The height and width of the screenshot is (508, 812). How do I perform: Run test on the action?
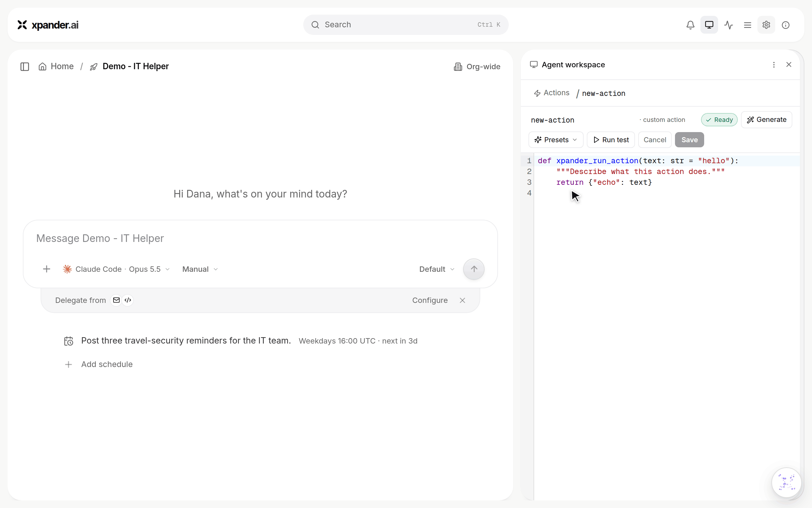(x=611, y=140)
